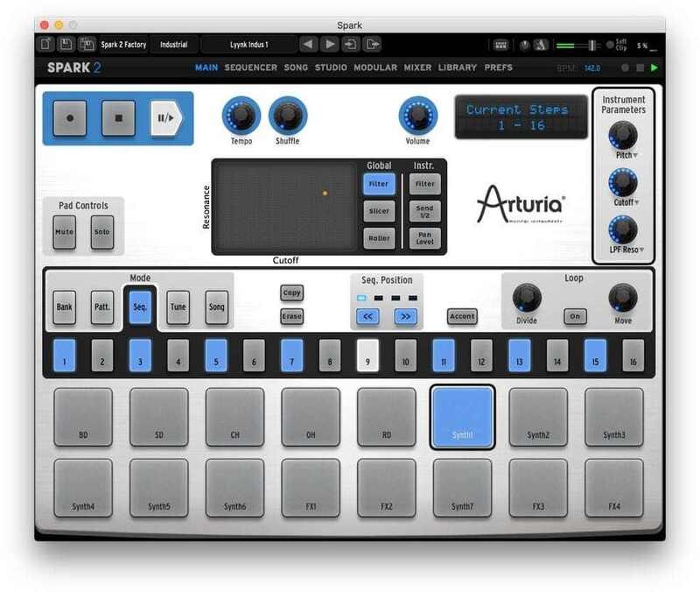Click the save project floppy disk icon

(x=66, y=44)
